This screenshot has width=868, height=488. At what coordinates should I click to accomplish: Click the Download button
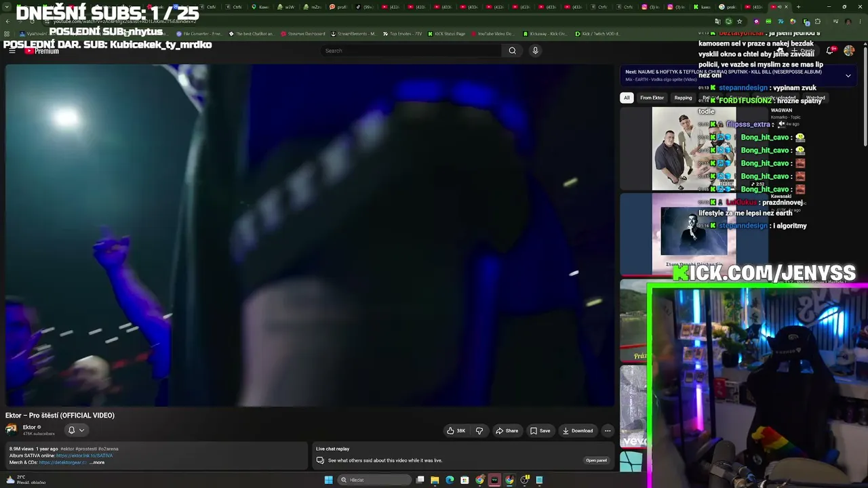[578, 430]
